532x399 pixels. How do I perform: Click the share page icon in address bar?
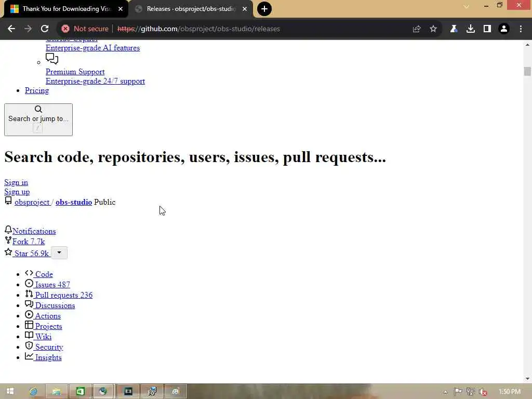417,29
